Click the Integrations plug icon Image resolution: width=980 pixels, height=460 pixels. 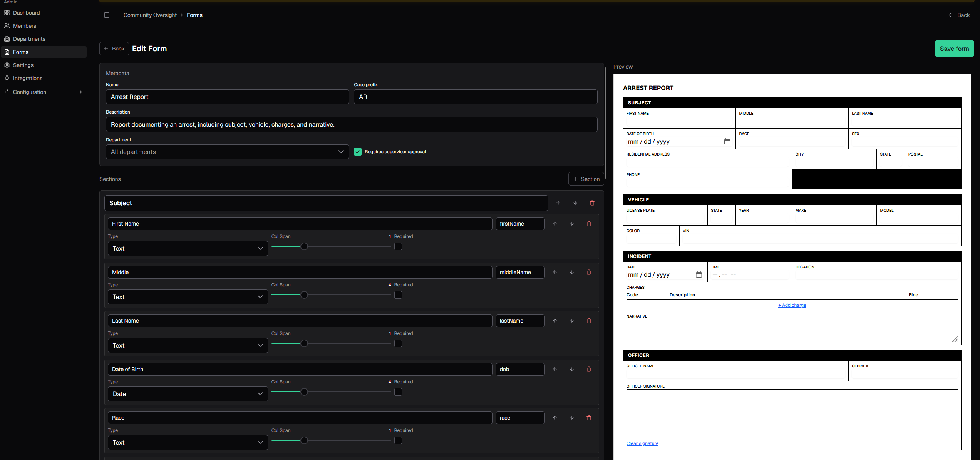[7, 78]
